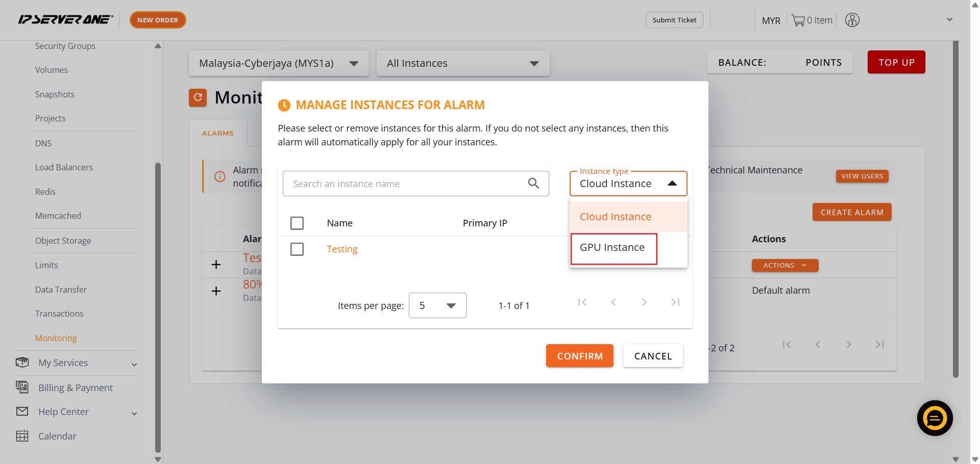Click the user account profile icon
The width and height of the screenshot is (980, 464).
852,20
